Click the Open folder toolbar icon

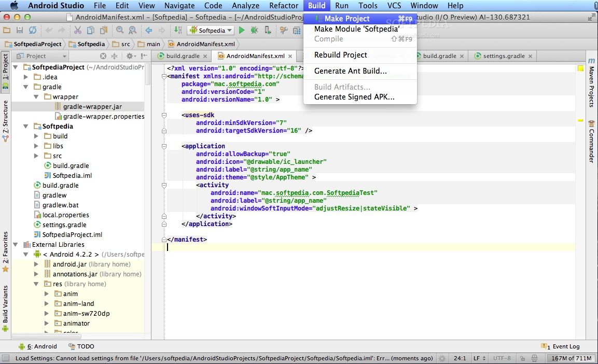[7, 30]
